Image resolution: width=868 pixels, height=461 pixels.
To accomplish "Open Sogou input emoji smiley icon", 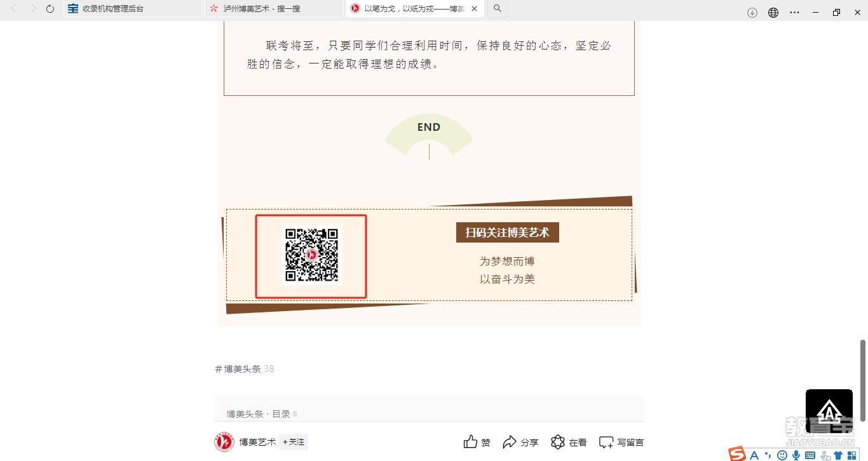I will pyautogui.click(x=782, y=455).
